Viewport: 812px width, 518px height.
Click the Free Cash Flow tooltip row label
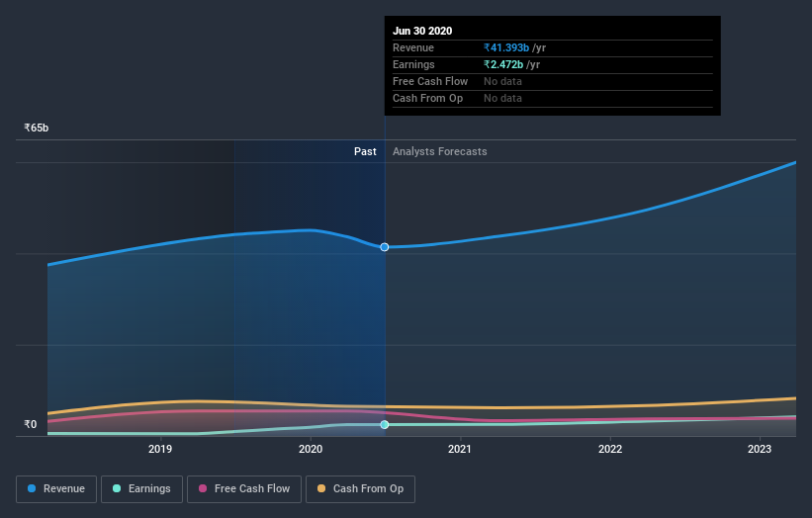tap(430, 81)
